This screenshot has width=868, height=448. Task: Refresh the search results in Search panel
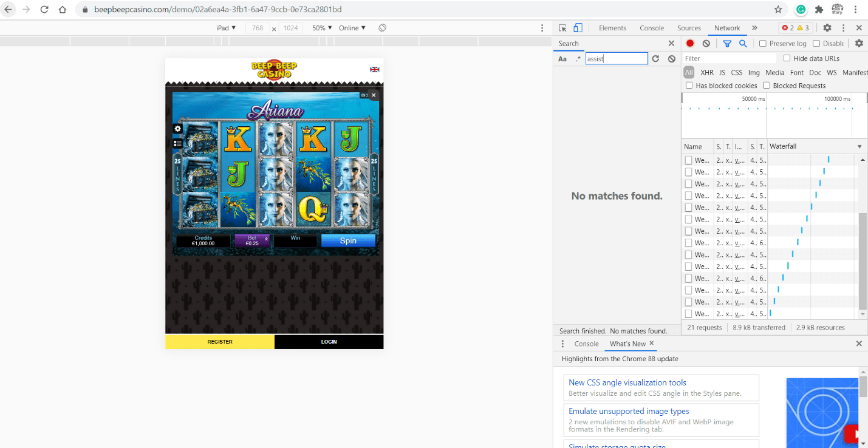coord(655,59)
